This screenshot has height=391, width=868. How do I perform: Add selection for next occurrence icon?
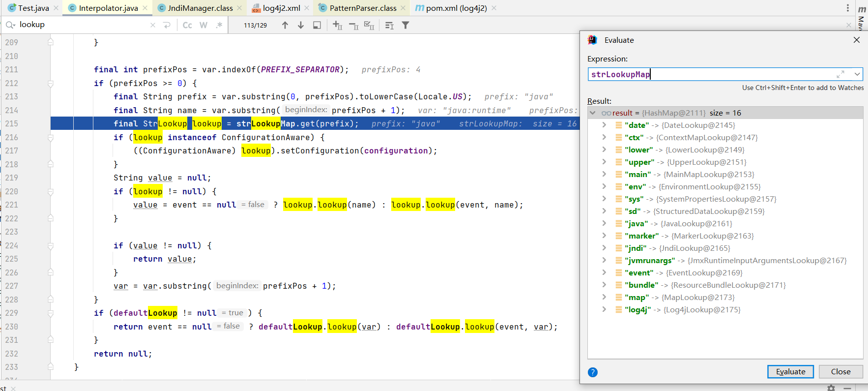coord(337,25)
